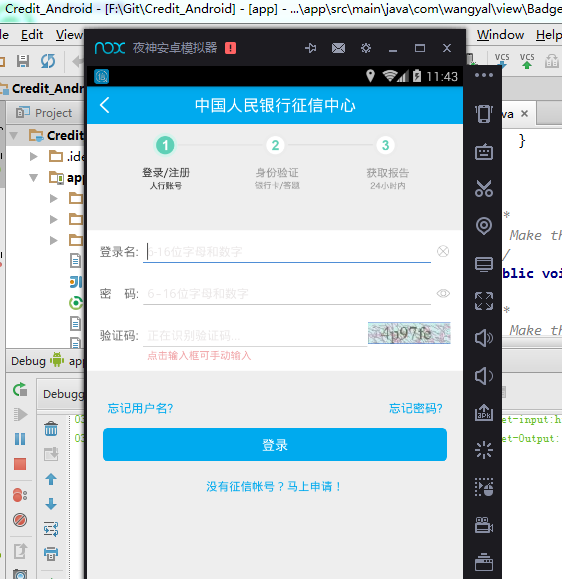Toggle soft-wrap in debug console
This screenshot has width=562, height=579.
click(x=51, y=529)
